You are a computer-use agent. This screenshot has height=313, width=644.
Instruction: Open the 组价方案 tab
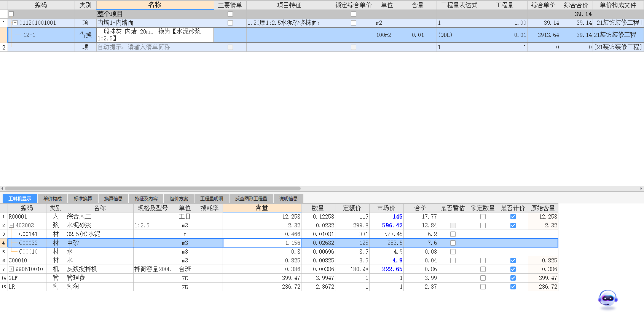pos(179,198)
